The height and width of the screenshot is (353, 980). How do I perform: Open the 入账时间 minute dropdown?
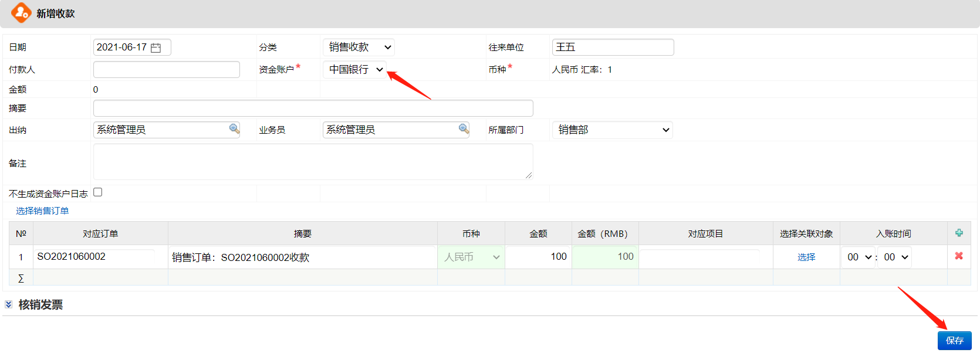[894, 257]
